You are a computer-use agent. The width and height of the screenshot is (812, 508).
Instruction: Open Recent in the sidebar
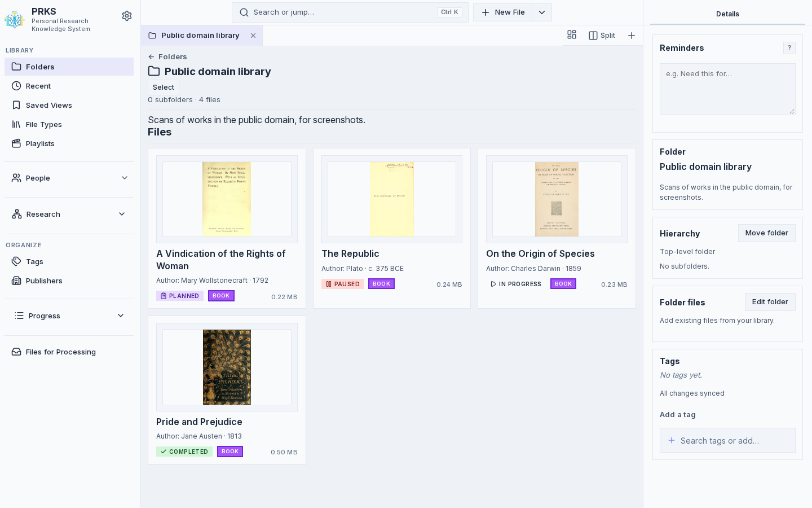coord(69,86)
